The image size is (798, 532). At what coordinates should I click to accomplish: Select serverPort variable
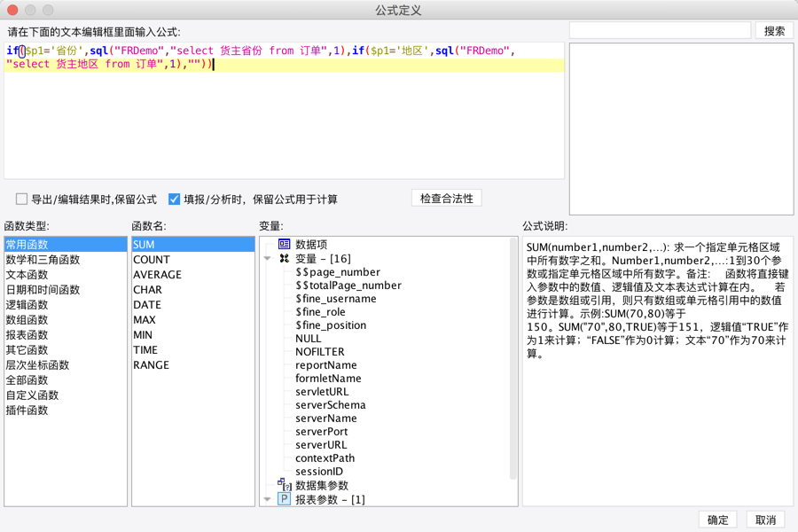(321, 431)
